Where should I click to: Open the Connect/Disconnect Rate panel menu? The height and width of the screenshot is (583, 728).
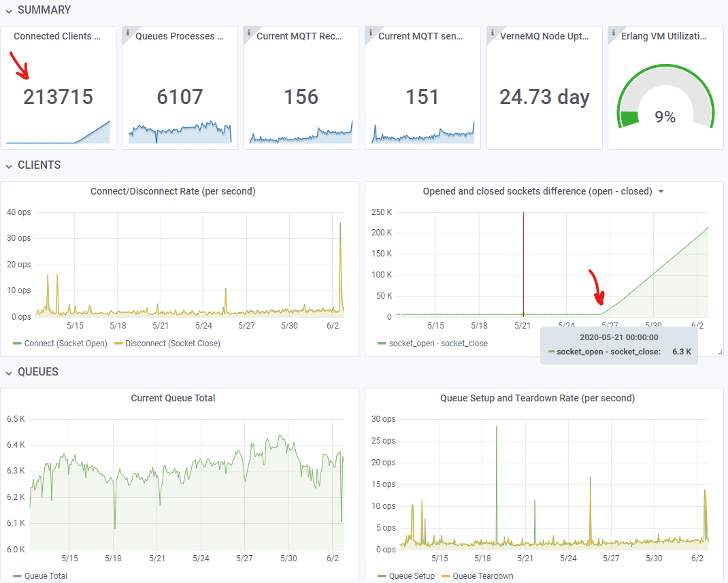173,191
